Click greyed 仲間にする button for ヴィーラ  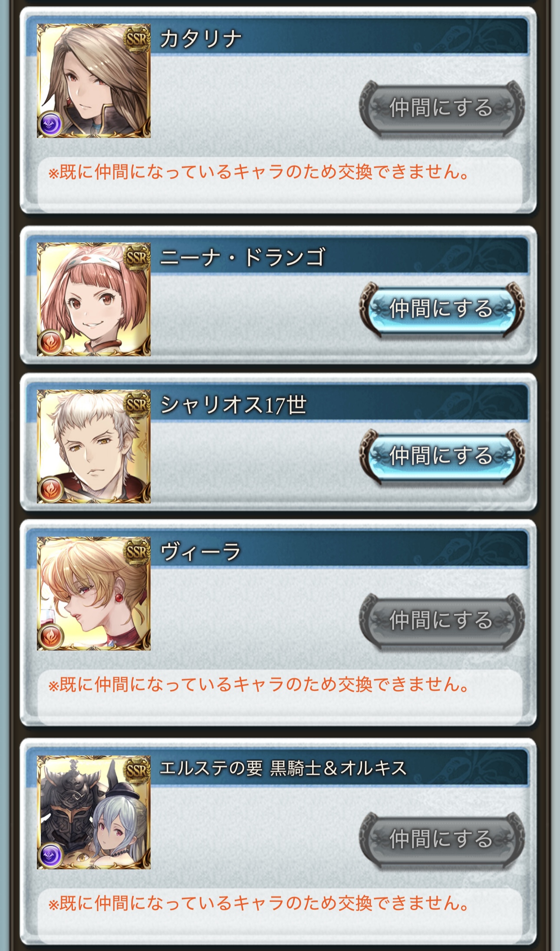pyautogui.click(x=442, y=620)
